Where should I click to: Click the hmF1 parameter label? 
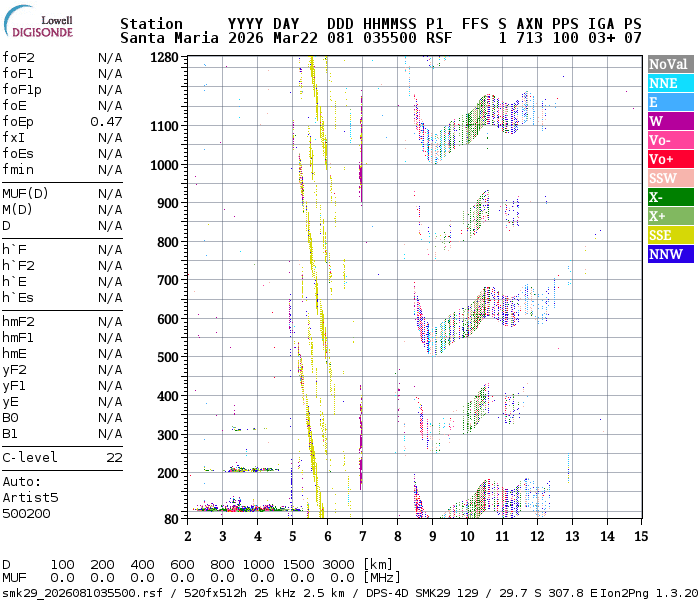18,338
